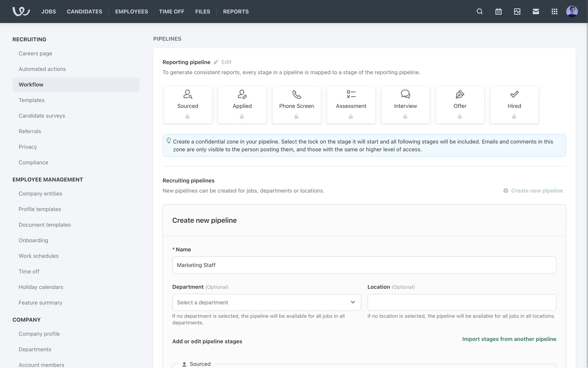Open the calendar icon in header
Viewport: 588px width, 368px height.
point(498,11)
